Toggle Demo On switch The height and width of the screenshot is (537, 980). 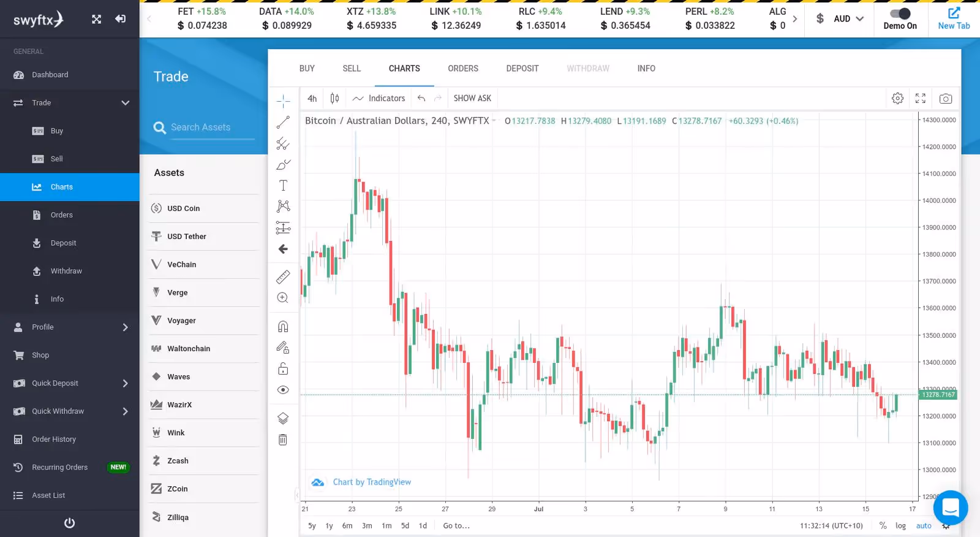900,13
